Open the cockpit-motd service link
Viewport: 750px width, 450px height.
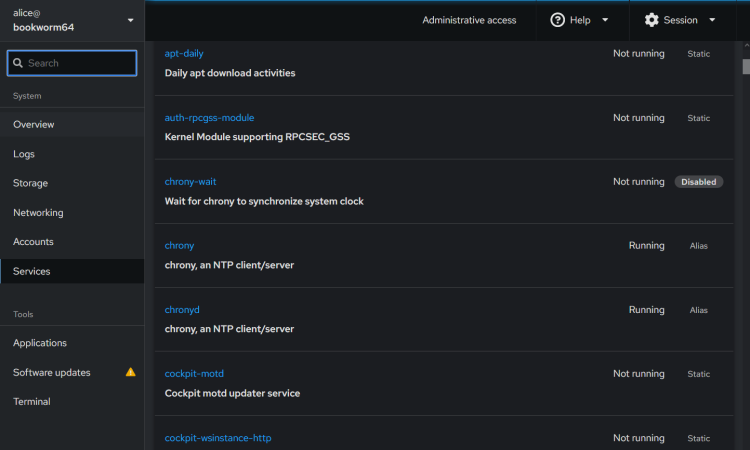pos(194,373)
